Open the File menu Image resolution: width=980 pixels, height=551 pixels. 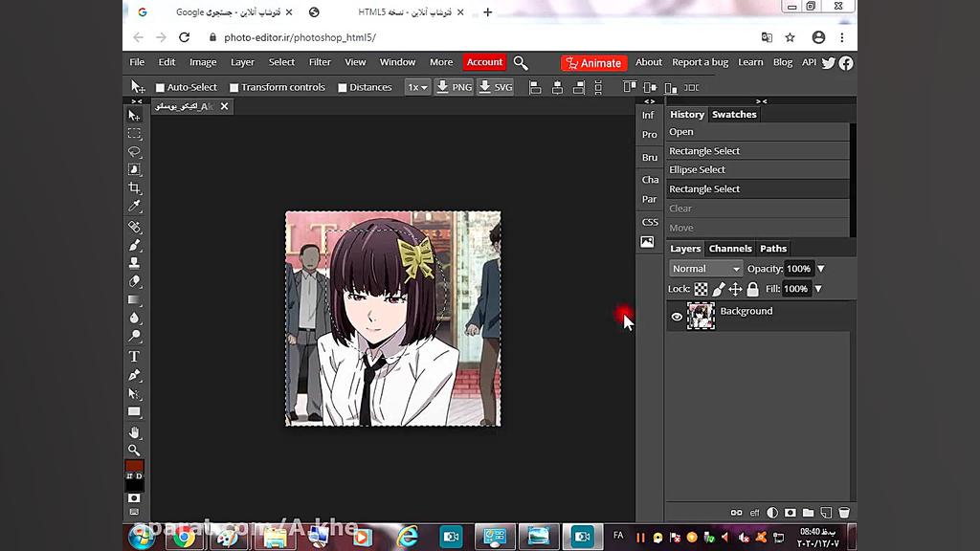(x=137, y=62)
